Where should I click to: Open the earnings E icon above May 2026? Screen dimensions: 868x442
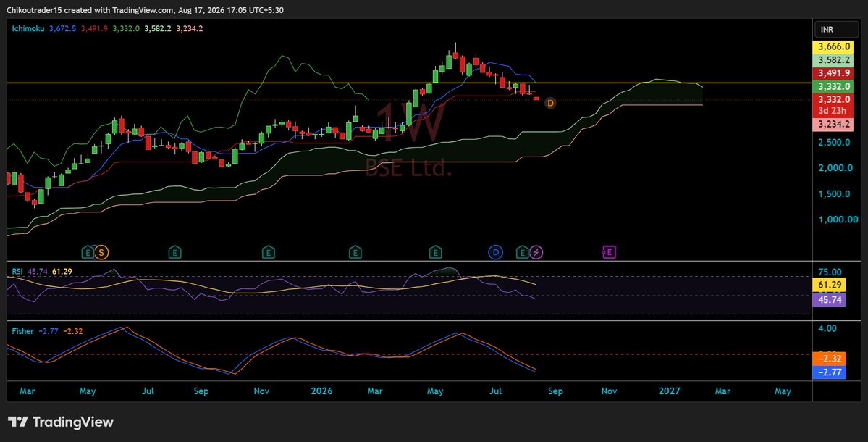pos(435,253)
